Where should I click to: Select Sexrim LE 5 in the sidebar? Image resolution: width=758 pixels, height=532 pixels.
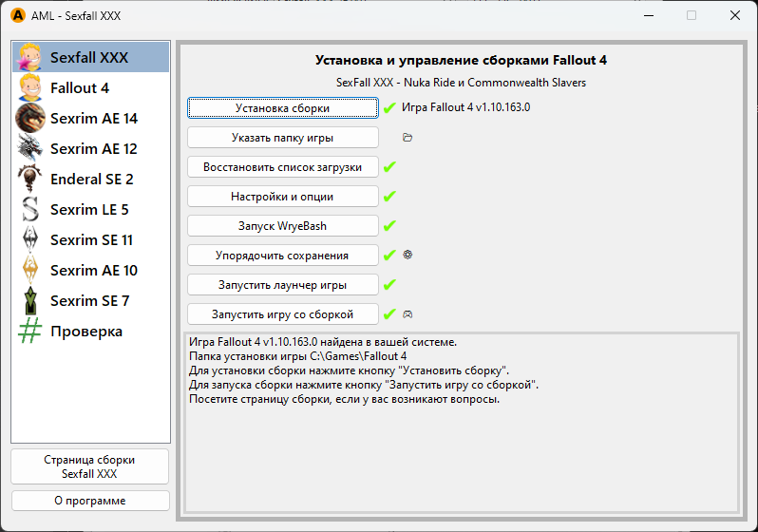pos(89,210)
